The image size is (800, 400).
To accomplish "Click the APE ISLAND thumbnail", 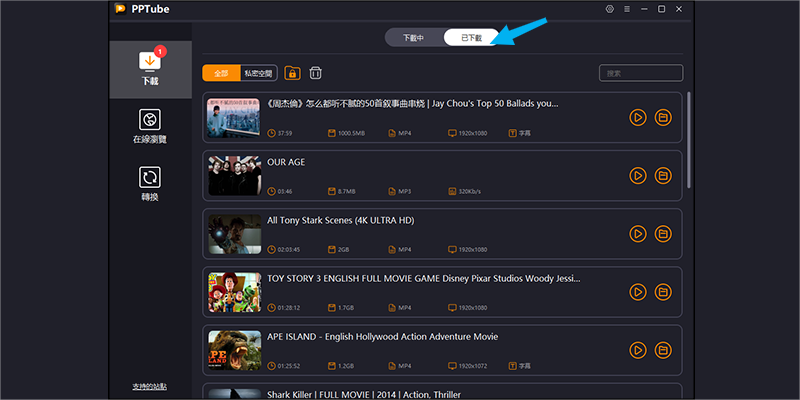I will pos(234,350).
